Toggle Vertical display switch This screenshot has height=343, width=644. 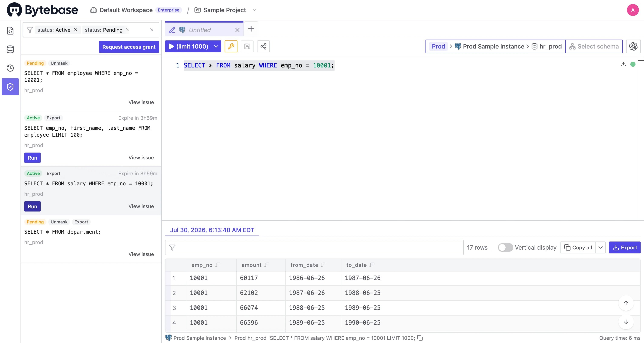click(x=505, y=248)
